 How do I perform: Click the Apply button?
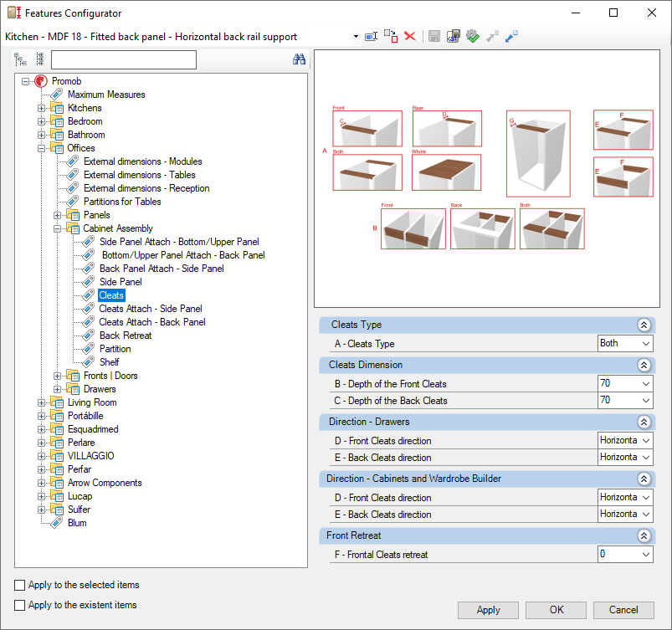[x=488, y=610]
